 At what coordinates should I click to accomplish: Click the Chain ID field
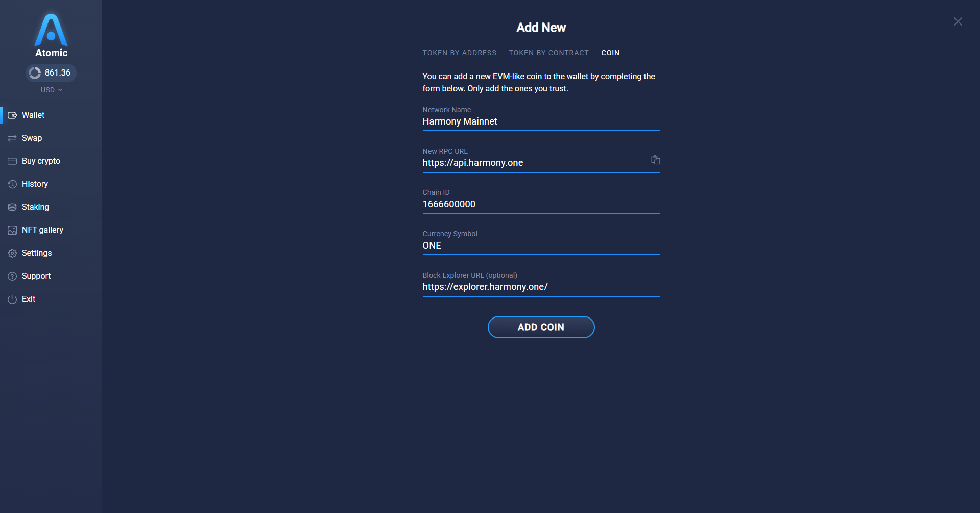pyautogui.click(x=541, y=204)
